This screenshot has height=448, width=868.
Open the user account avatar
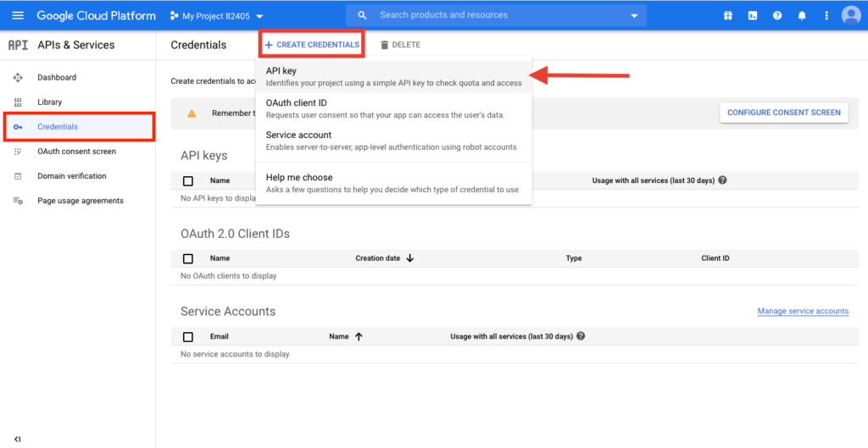(x=851, y=15)
